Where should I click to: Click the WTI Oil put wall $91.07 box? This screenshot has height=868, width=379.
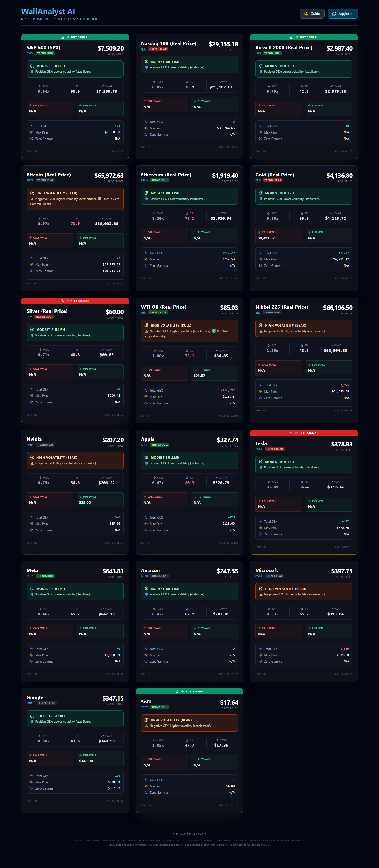[x=214, y=373]
